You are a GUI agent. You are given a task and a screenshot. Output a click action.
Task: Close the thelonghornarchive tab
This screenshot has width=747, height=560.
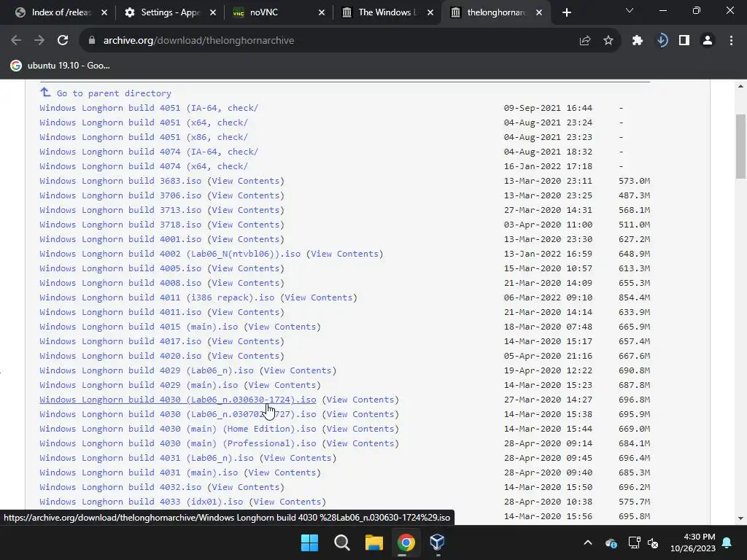tap(539, 12)
